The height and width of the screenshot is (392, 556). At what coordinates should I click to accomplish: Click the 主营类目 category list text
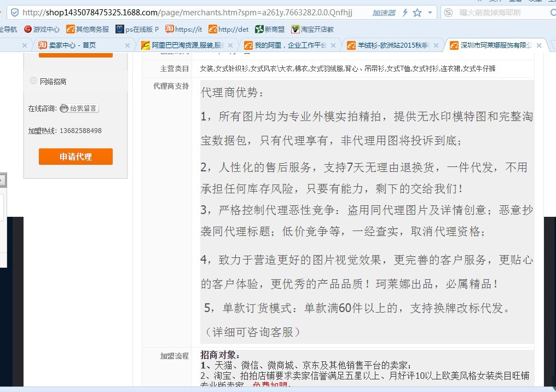point(347,68)
